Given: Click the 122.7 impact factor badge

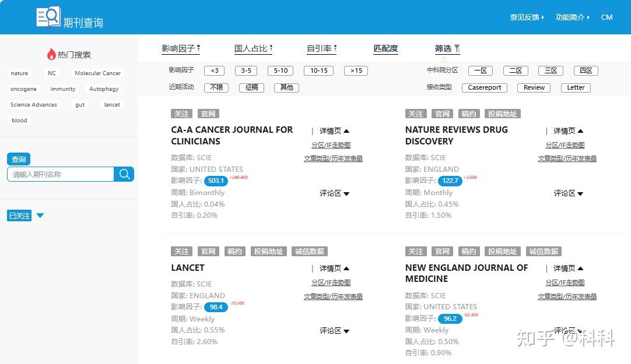Looking at the screenshot, I should point(450,181).
